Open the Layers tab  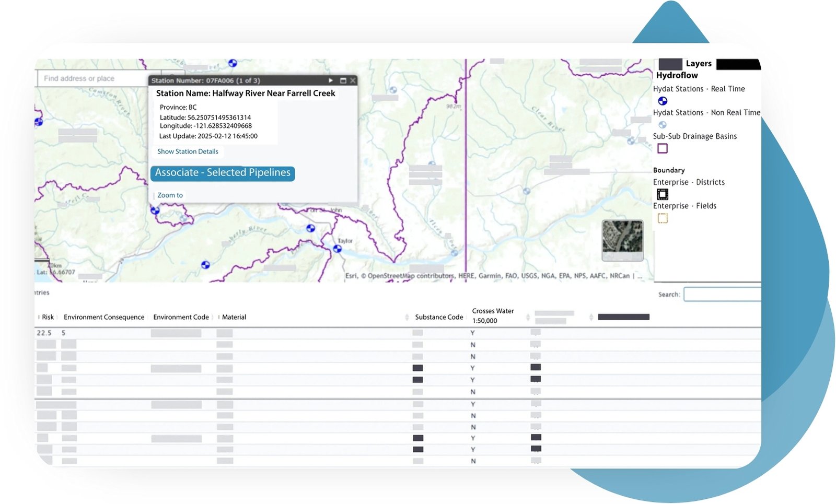coord(698,64)
